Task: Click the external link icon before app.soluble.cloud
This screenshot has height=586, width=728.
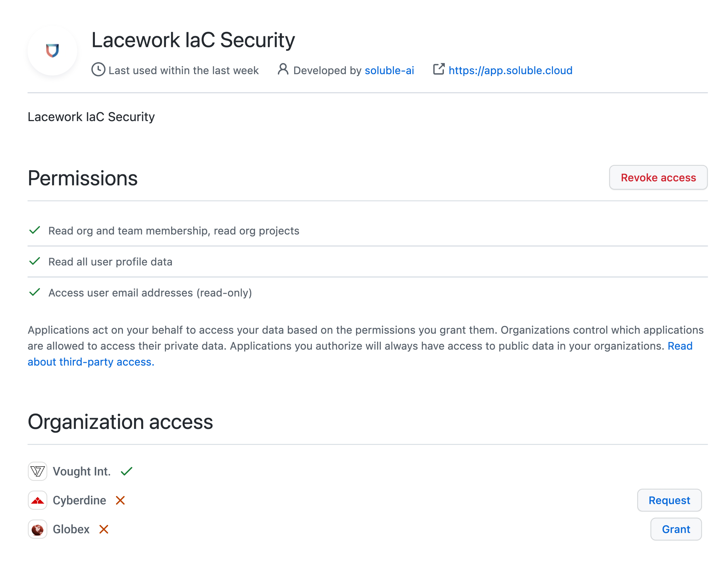Action: point(439,69)
